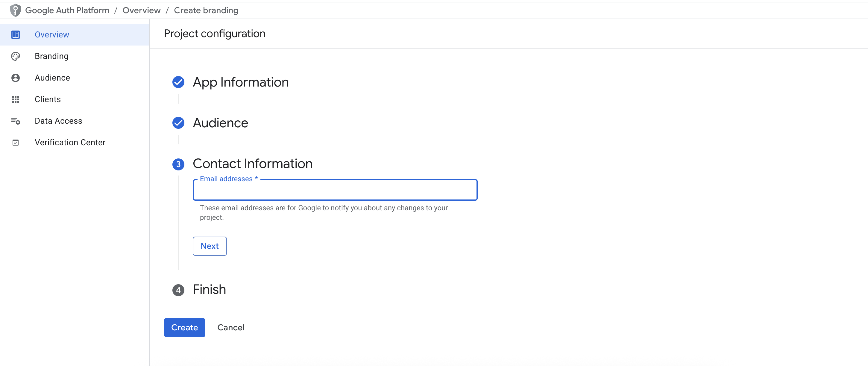Cancel the project configuration
This screenshot has width=868, height=366.
coord(231,327)
